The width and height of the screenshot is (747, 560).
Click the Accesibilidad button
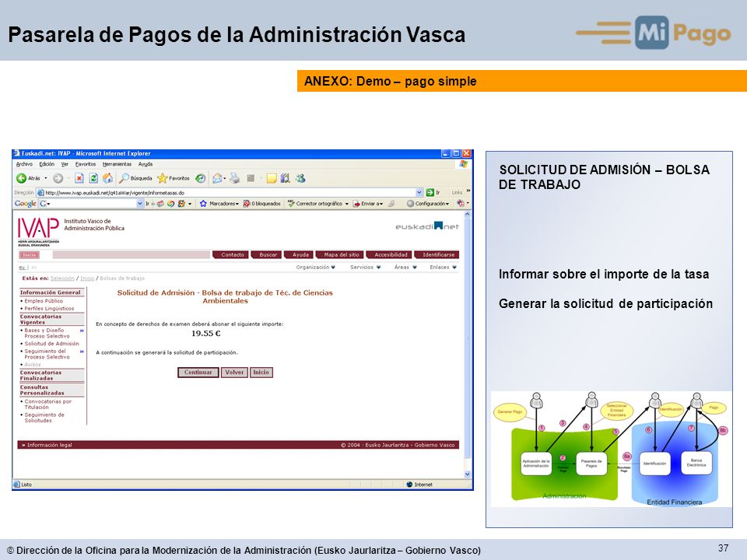click(389, 255)
